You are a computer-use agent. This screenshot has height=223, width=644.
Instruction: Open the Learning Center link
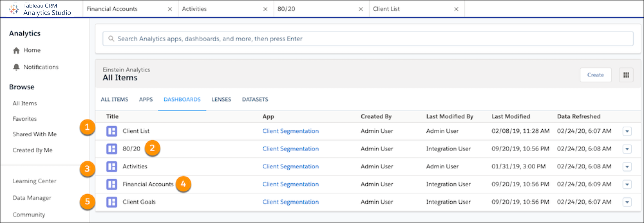click(35, 181)
